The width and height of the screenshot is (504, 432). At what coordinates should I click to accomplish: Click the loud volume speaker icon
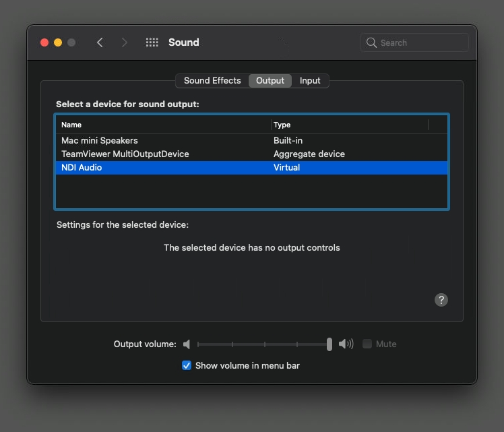tap(346, 344)
